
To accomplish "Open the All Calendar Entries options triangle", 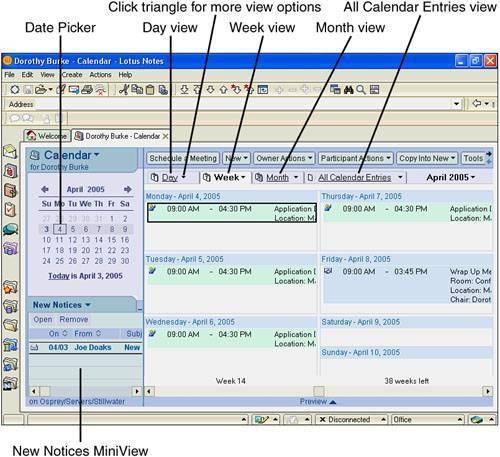I will (400, 177).
